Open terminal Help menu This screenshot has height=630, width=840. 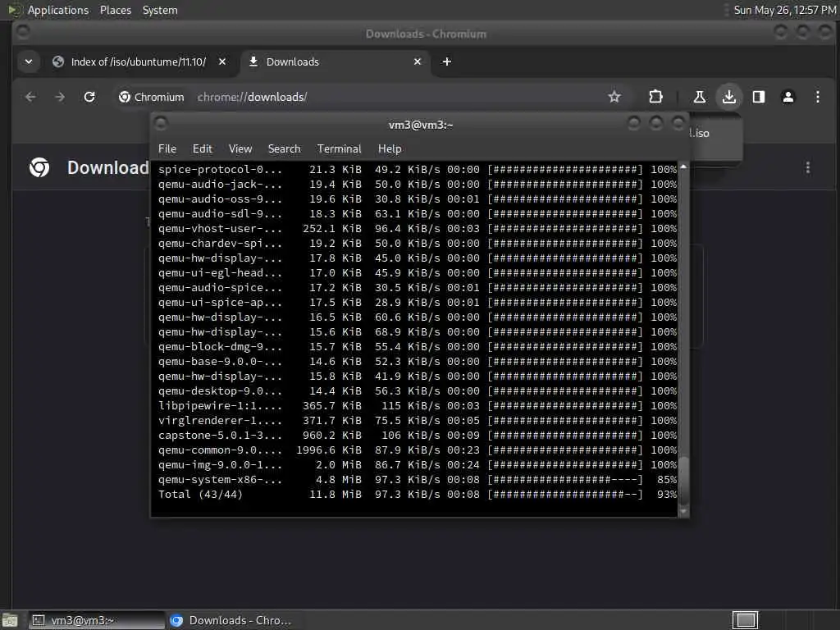coord(390,149)
